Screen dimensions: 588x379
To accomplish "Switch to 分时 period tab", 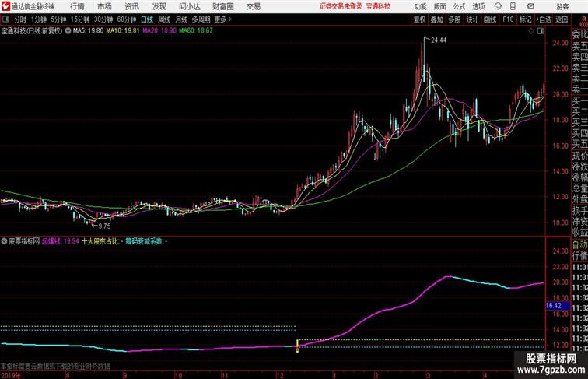I will [x=20, y=19].
